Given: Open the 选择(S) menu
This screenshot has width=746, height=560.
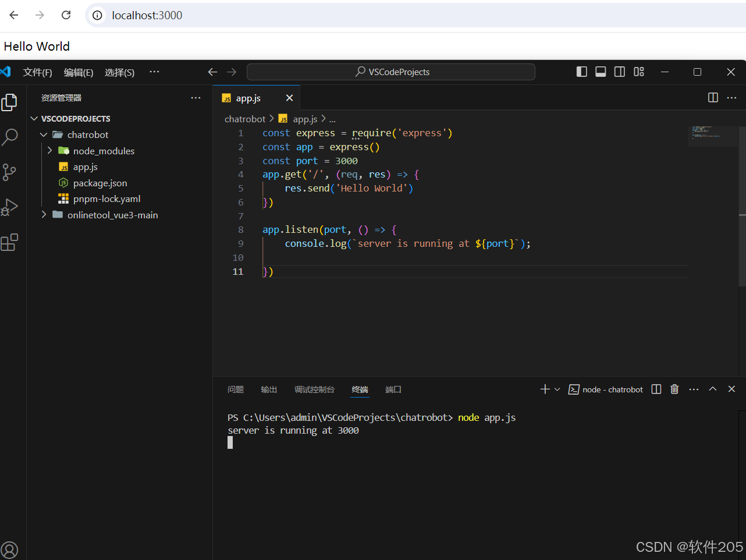Looking at the screenshot, I should [119, 72].
